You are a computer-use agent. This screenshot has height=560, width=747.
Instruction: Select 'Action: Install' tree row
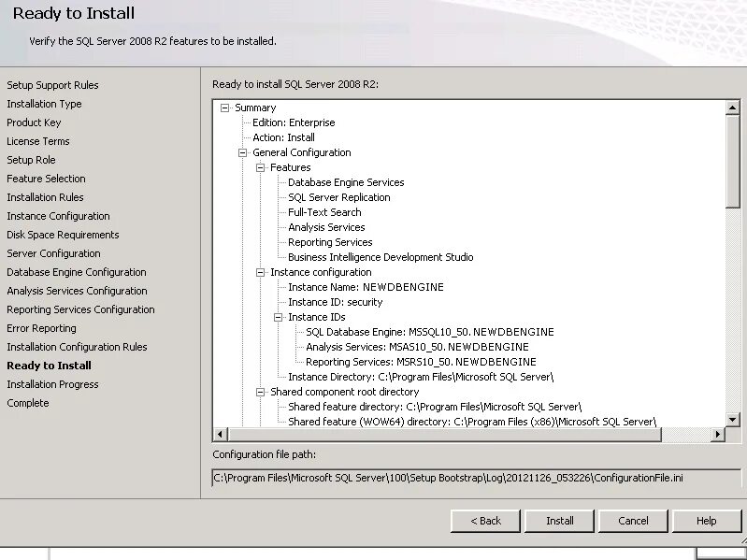284,137
